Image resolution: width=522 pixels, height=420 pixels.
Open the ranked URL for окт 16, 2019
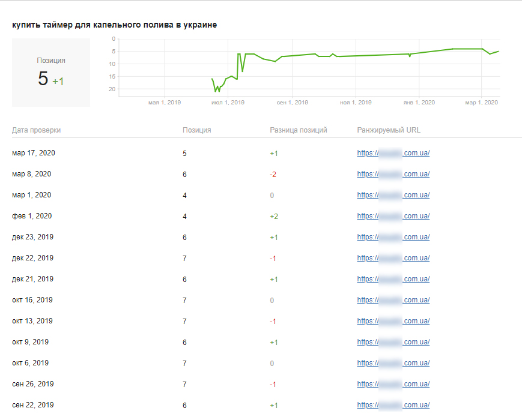(393, 299)
